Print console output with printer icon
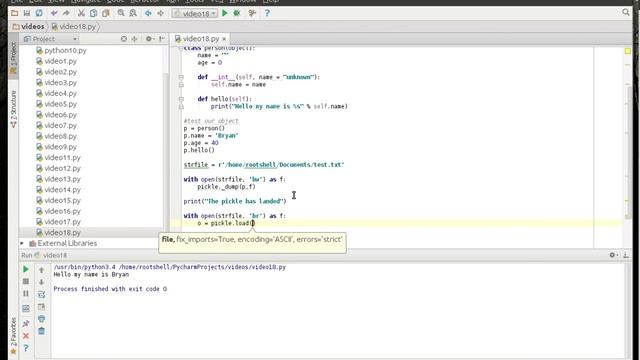Viewport: 640px width, 360px height. (41, 319)
